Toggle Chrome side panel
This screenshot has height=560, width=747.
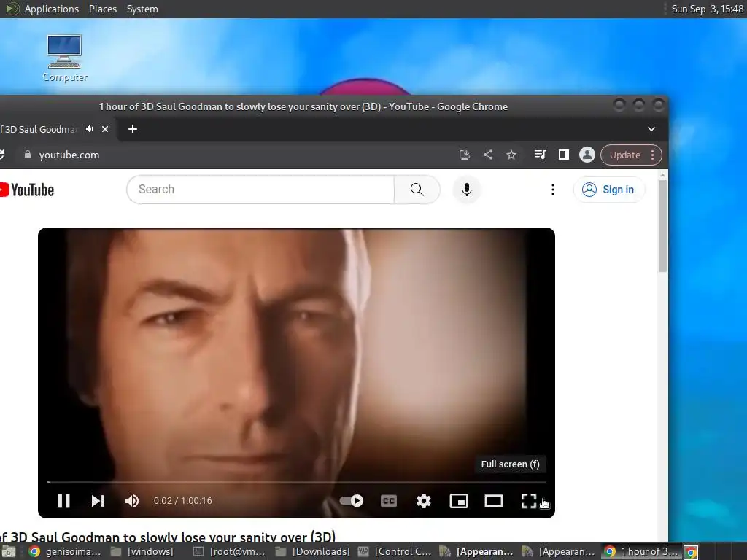click(564, 155)
